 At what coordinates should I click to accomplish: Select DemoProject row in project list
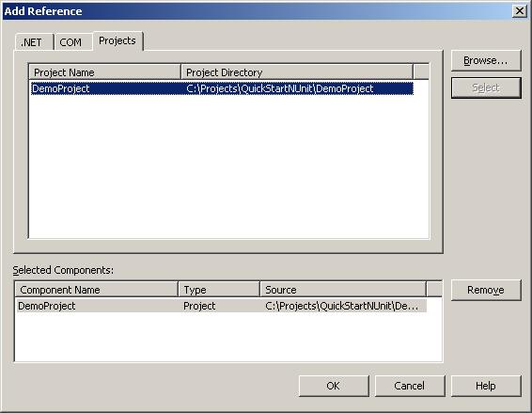click(x=222, y=88)
